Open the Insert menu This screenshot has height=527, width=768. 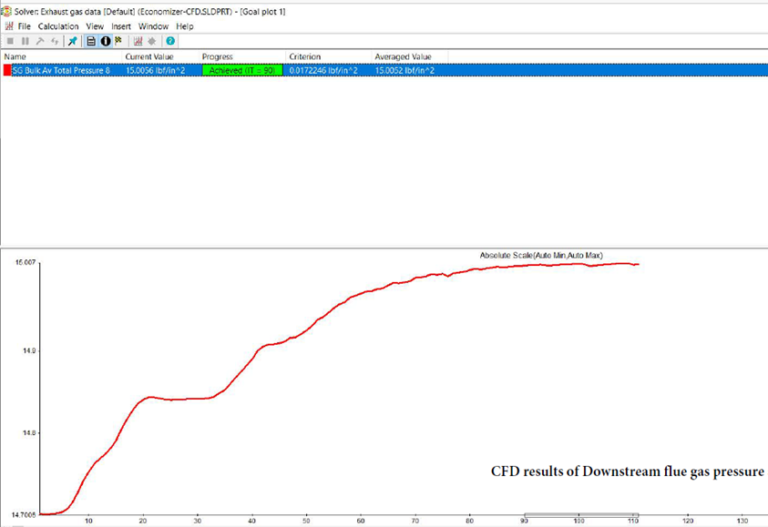(121, 26)
